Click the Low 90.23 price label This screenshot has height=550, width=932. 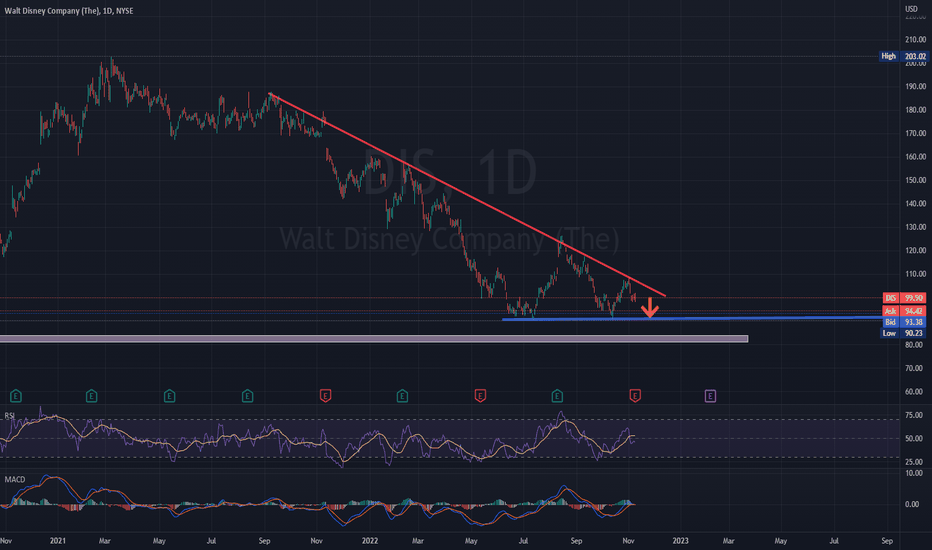(903, 333)
